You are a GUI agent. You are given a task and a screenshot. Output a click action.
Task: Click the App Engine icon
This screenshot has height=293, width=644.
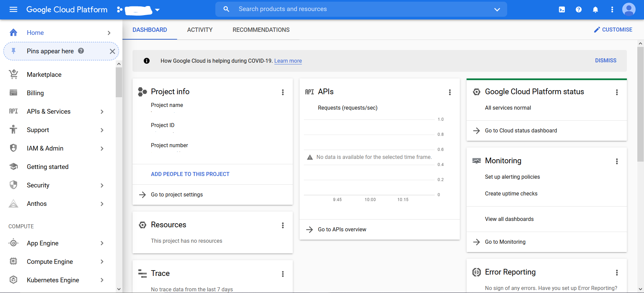[13, 243]
